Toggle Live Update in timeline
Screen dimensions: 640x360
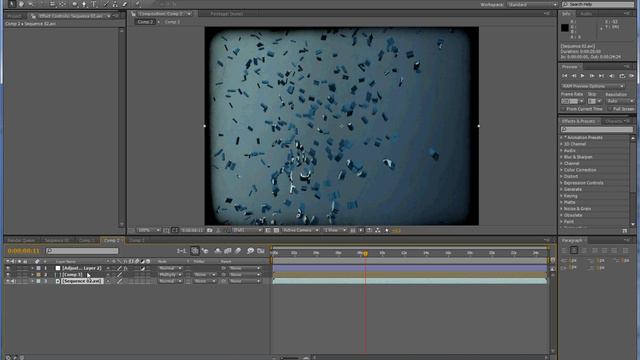[x=195, y=251]
